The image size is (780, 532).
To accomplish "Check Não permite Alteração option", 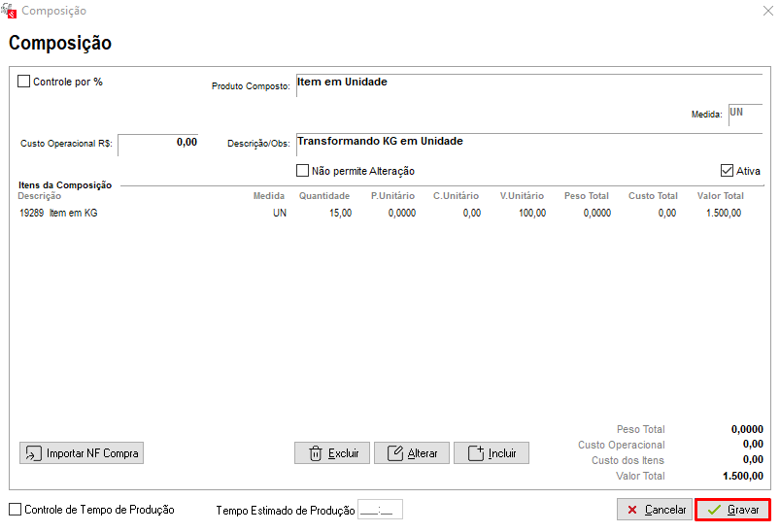I will point(302,171).
